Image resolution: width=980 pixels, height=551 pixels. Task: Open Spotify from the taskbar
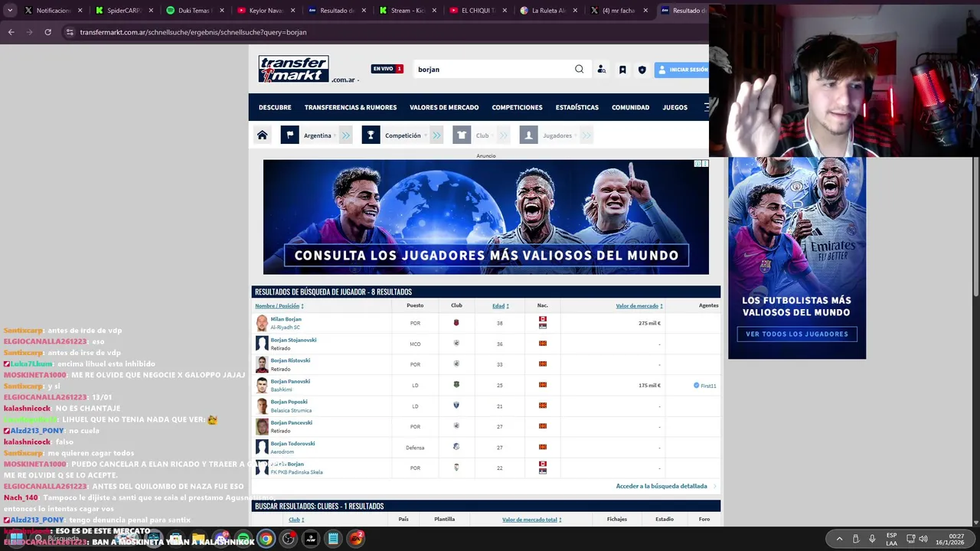coord(243,539)
